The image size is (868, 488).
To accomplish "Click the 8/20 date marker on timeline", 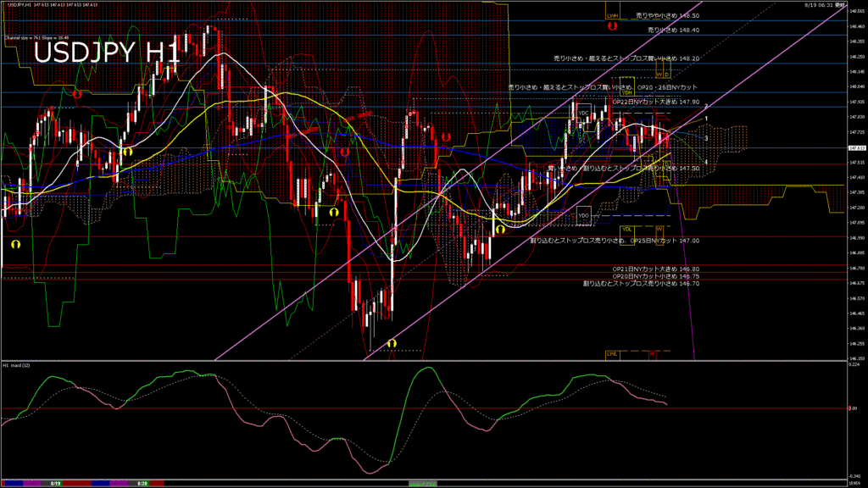I will [142, 483].
